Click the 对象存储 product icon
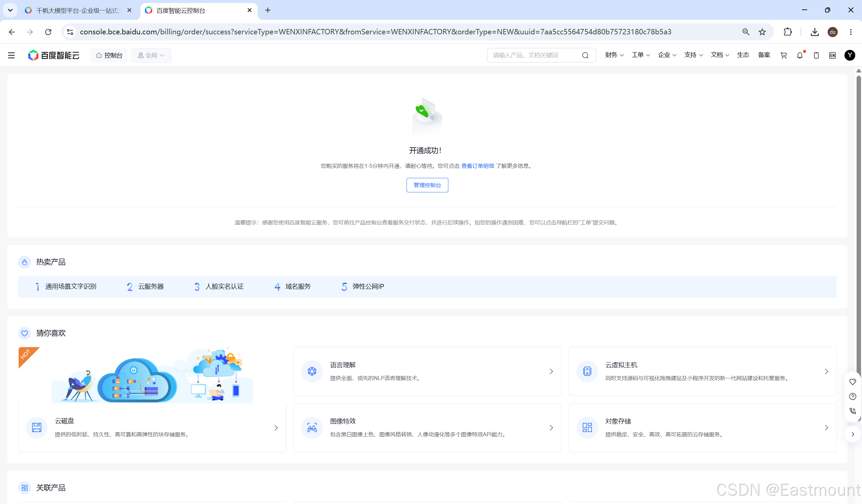 [x=587, y=428]
